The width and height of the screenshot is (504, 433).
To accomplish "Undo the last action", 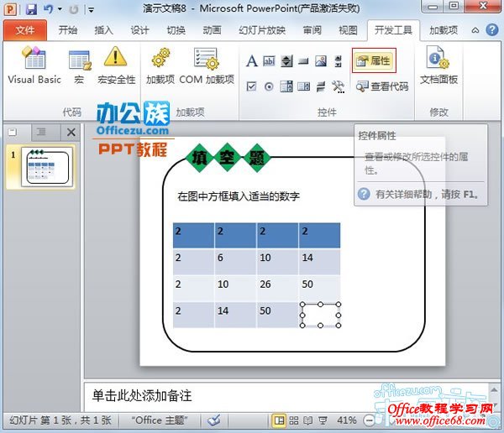I will pyautogui.click(x=48, y=9).
